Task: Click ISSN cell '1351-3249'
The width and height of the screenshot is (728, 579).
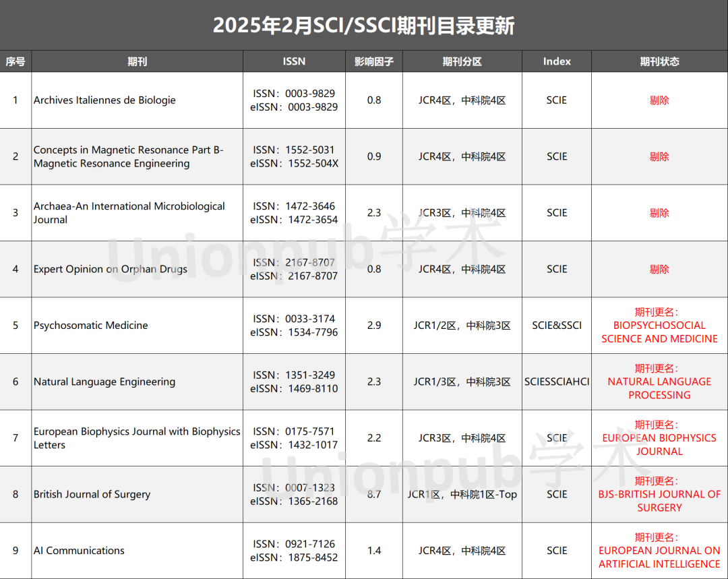Action: 294,382
